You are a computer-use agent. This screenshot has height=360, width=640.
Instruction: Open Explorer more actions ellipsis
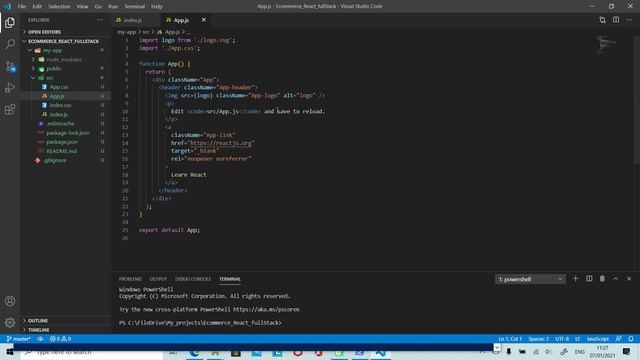[x=100, y=20]
